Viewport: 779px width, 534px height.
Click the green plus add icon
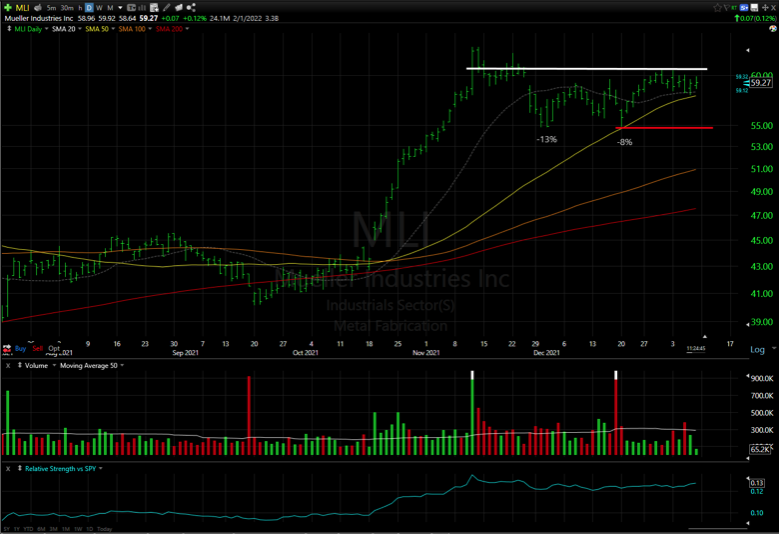tap(8, 7)
